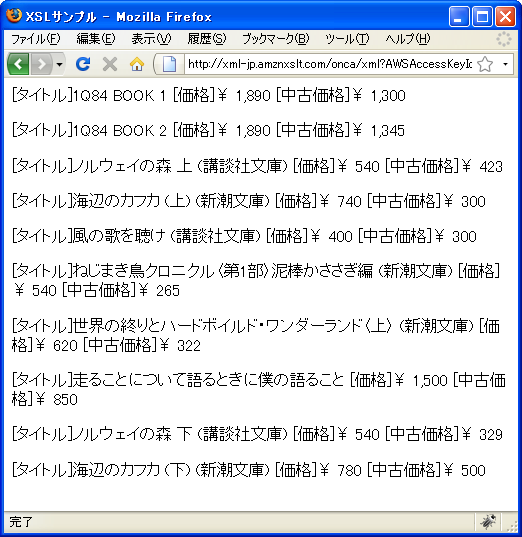Open the 履歴(S) menu
This screenshot has height=537, width=522.
tap(207, 39)
